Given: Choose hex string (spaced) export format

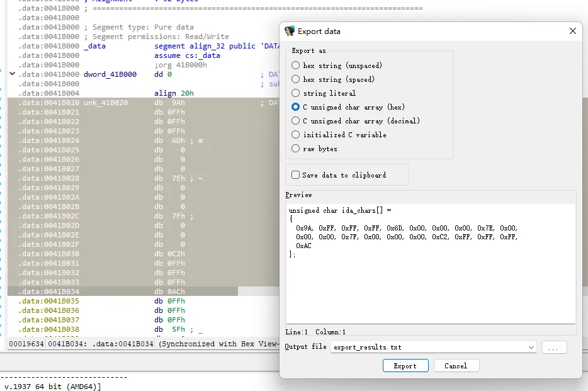Looking at the screenshot, I should tap(296, 79).
